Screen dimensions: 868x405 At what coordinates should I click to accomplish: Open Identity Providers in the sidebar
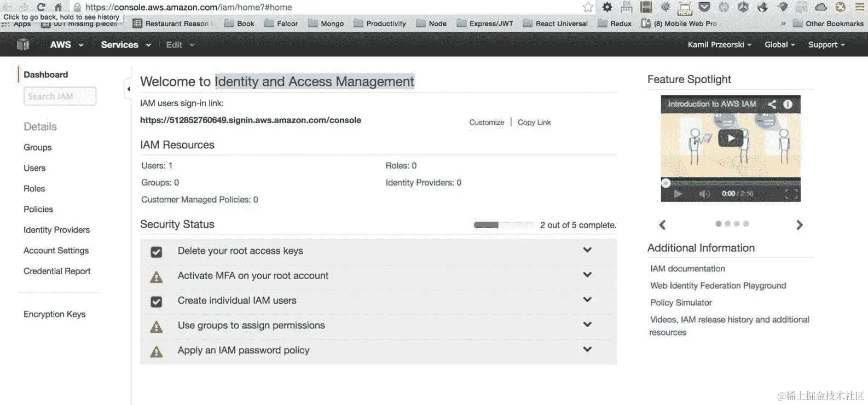pyautogui.click(x=56, y=230)
